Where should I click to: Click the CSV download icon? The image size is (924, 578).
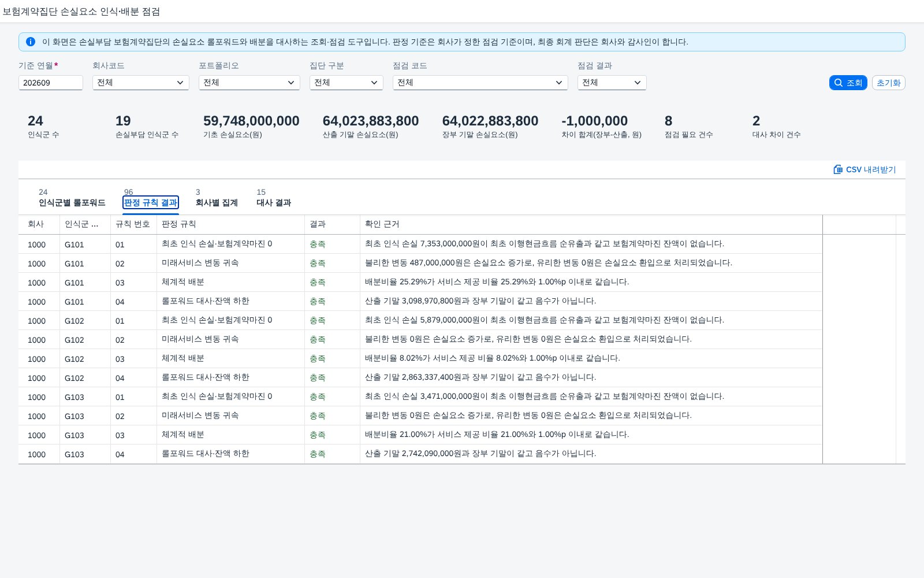click(x=838, y=169)
